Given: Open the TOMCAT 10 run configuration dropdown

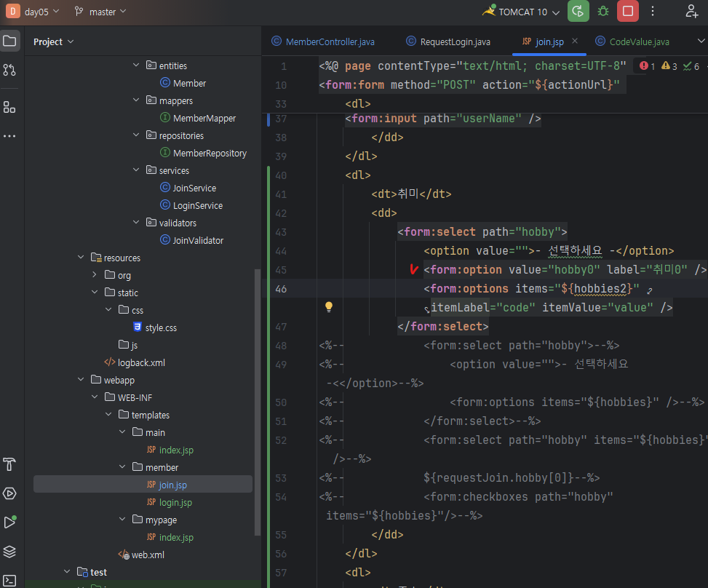Looking at the screenshot, I should coord(522,12).
